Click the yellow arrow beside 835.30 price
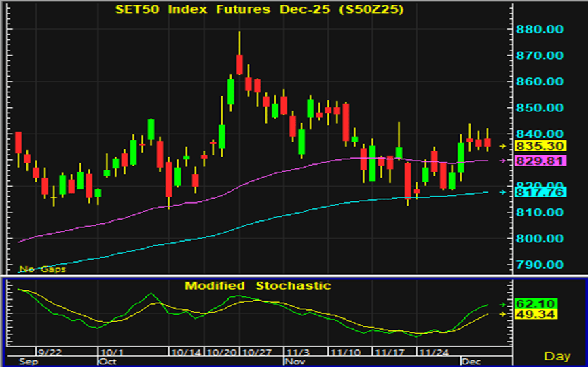The image size is (588, 367). tap(502, 146)
